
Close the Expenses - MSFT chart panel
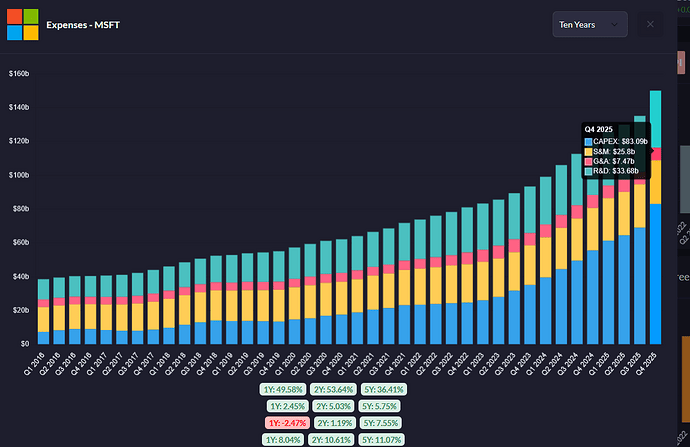point(650,25)
